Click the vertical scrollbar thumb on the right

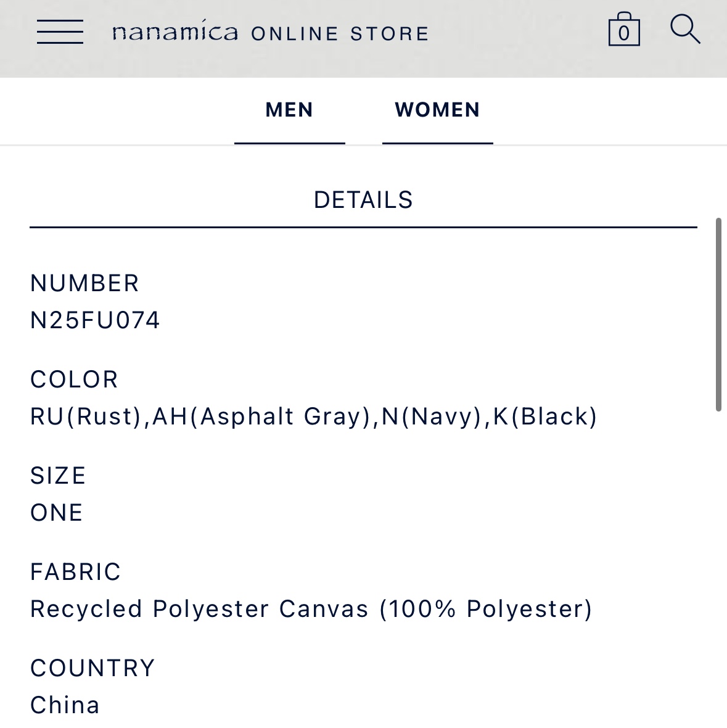click(718, 314)
